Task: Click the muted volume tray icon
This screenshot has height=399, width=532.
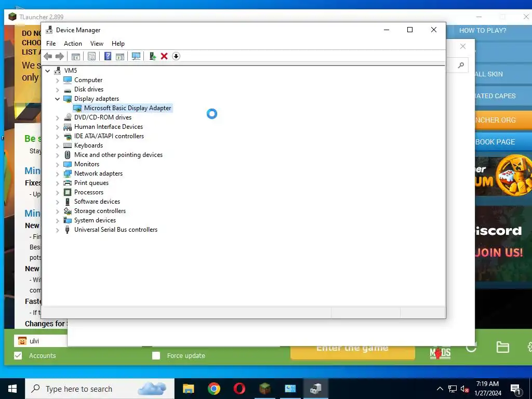Action: click(464, 389)
